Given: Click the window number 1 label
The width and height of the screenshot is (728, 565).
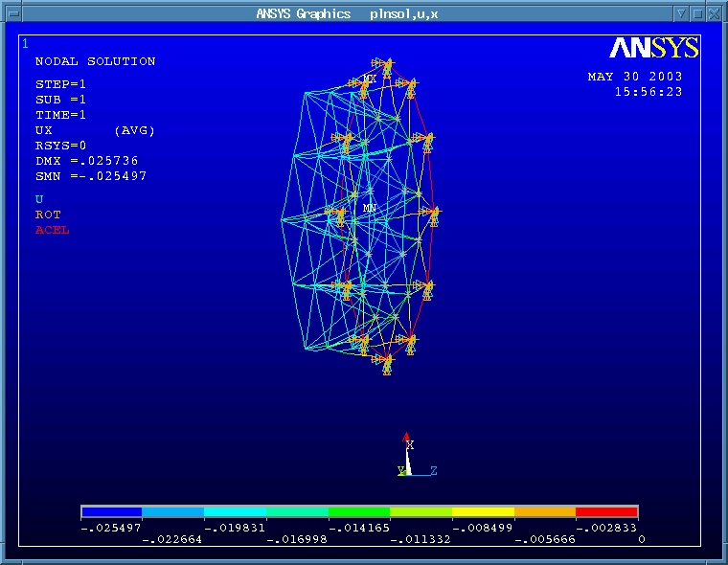Looking at the screenshot, I should 25,44.
